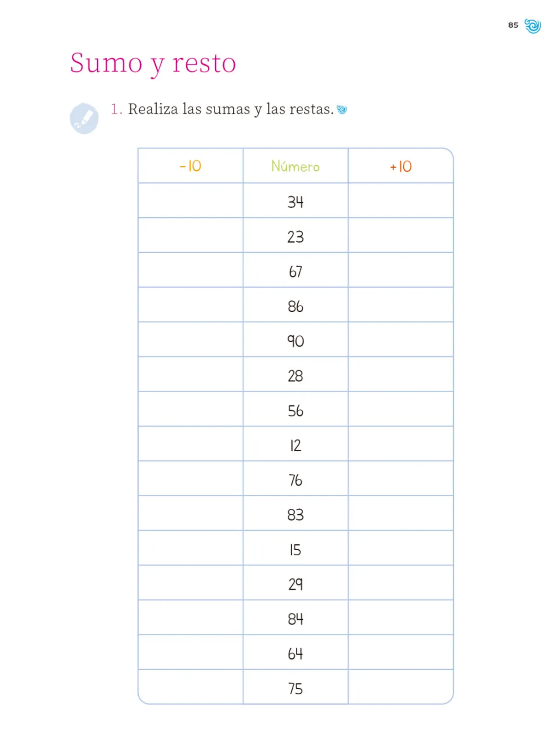Click the pencil icon next to exercise 1
Viewport: 560px width, 738px height.
[84, 119]
